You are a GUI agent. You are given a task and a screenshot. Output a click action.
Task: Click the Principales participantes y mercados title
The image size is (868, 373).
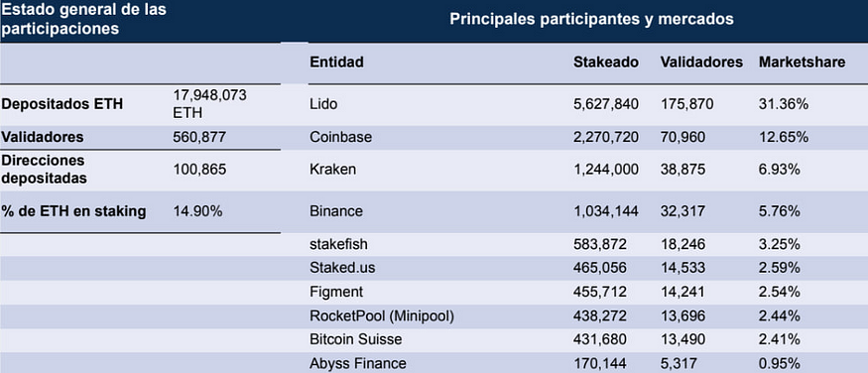point(591,19)
